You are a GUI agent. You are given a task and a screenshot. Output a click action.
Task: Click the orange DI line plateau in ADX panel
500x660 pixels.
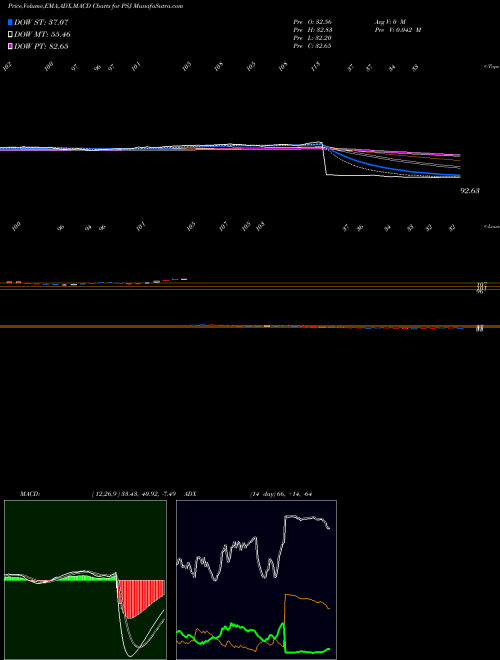coord(306,599)
